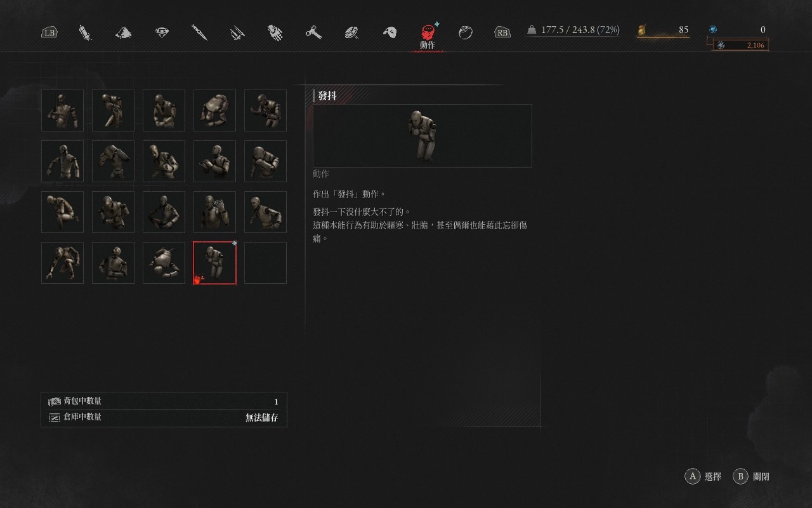This screenshot has width=812, height=508.
Task: Switch to the gemstone category tab
Action: pyautogui.click(x=162, y=32)
